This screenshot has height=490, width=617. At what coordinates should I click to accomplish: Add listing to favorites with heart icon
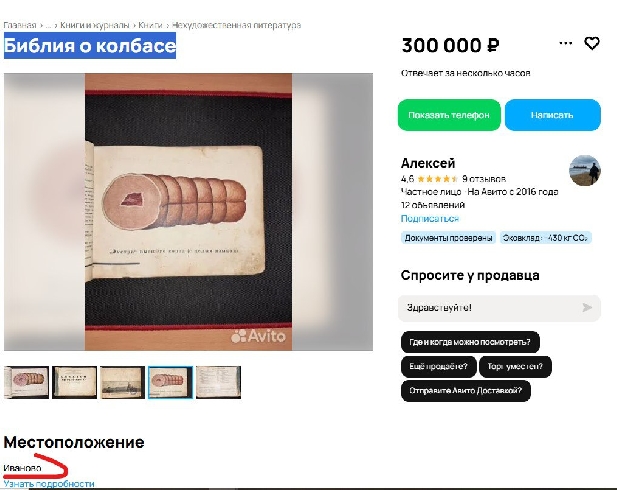[x=591, y=43]
